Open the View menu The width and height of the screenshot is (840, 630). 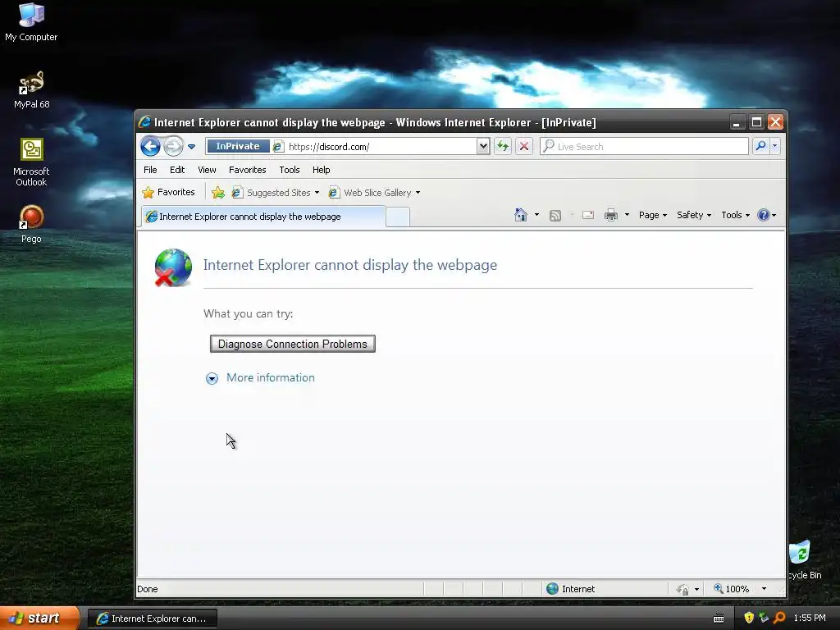coord(207,170)
